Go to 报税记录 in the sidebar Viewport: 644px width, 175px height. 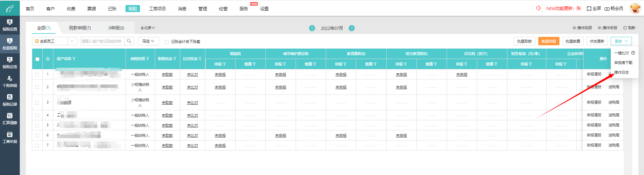point(10,100)
